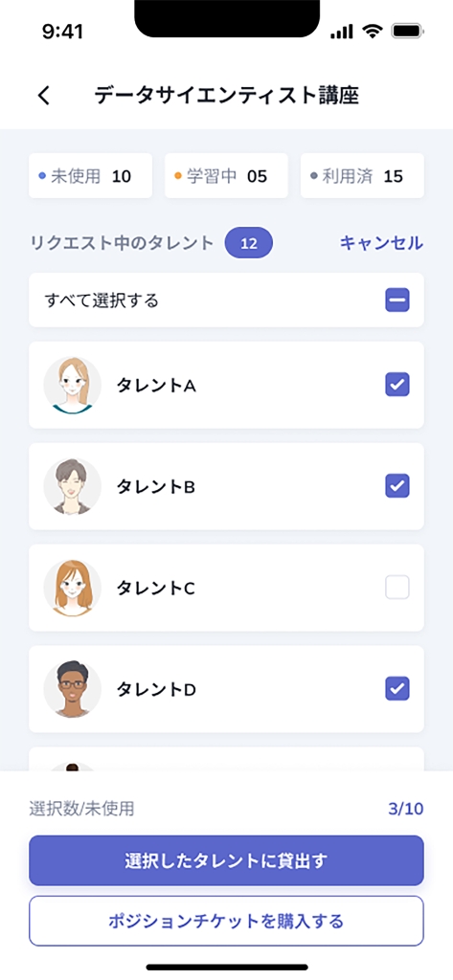Tap the battery status icon
The height and width of the screenshot is (980, 453).
(x=409, y=32)
